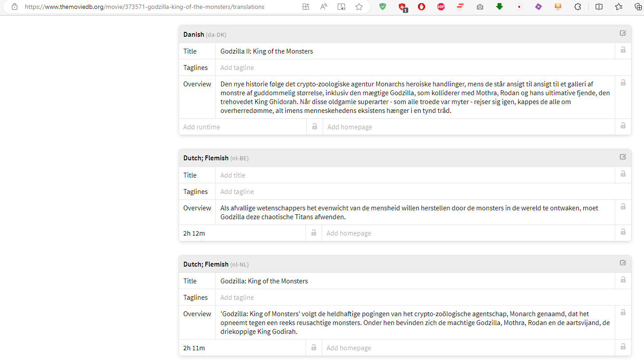Click the Danish overview text
This screenshot has height=364, width=644.
point(415,97)
